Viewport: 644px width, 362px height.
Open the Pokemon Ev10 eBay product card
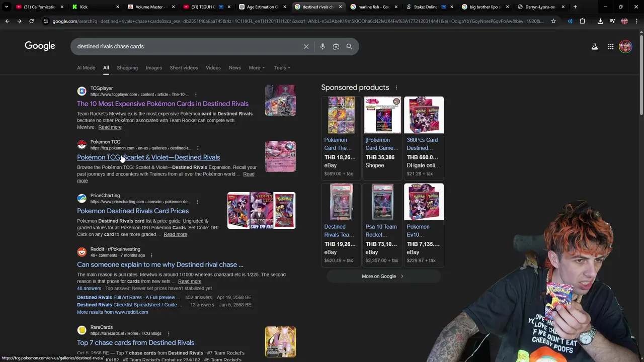[x=424, y=225]
